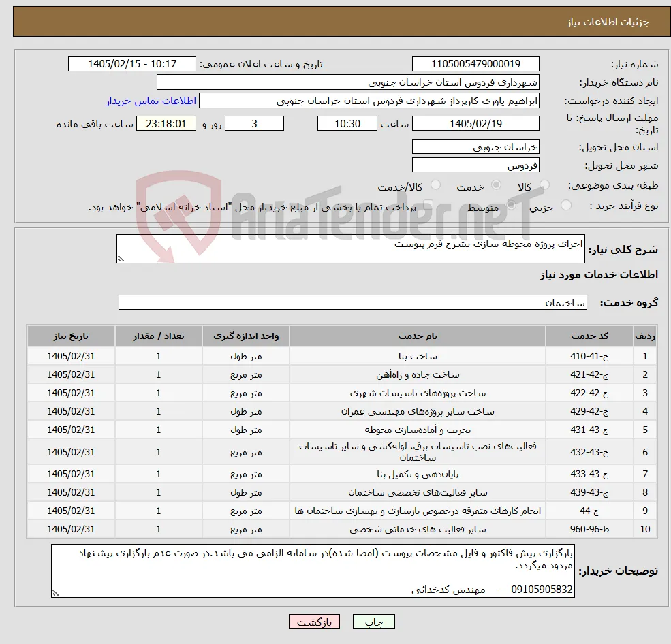This screenshot has height=644, width=671.
Task: Select the کالا radio button
Action: click(x=544, y=184)
